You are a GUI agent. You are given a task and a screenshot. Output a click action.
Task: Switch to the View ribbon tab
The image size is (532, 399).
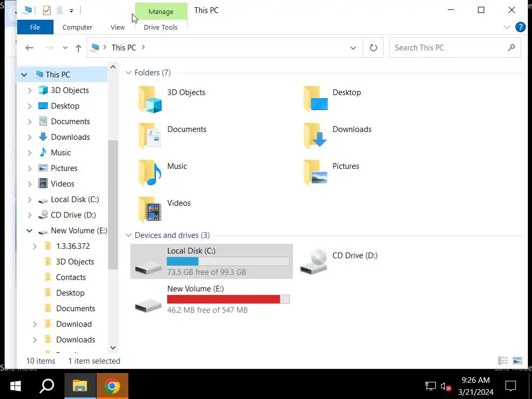point(117,27)
